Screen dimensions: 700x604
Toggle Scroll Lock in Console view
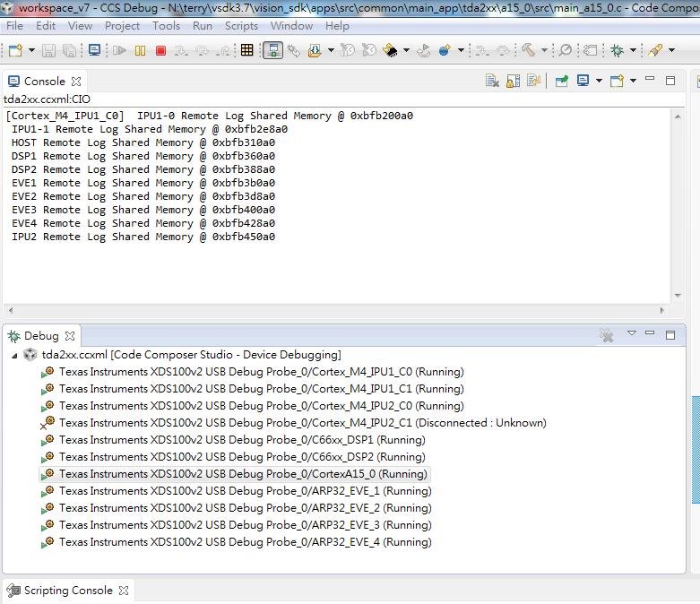coord(513,81)
